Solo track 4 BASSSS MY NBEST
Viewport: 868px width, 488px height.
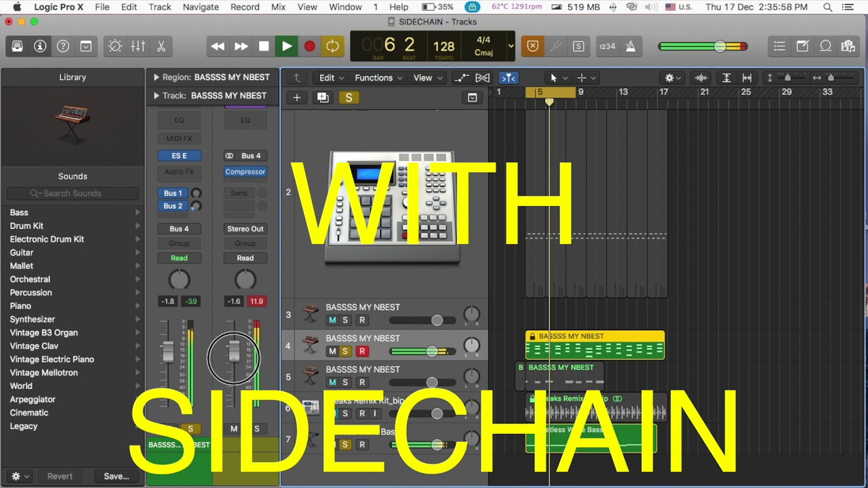pyautogui.click(x=345, y=351)
